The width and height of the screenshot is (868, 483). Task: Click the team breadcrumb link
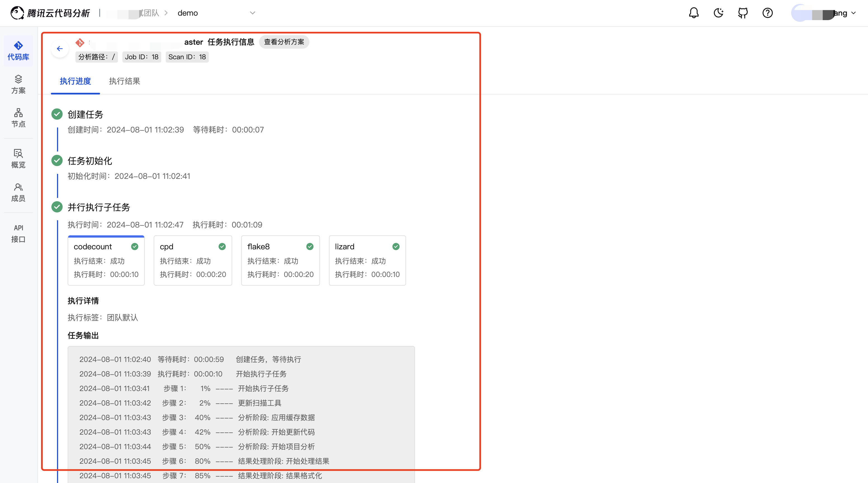[x=133, y=13]
